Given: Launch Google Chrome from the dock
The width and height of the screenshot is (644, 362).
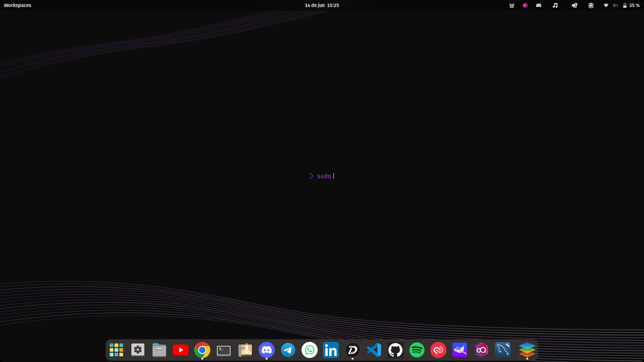Looking at the screenshot, I should [x=202, y=350].
